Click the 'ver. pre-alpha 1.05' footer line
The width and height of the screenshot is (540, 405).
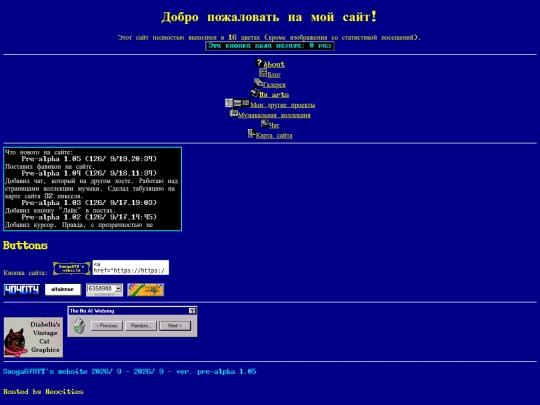[216, 372]
